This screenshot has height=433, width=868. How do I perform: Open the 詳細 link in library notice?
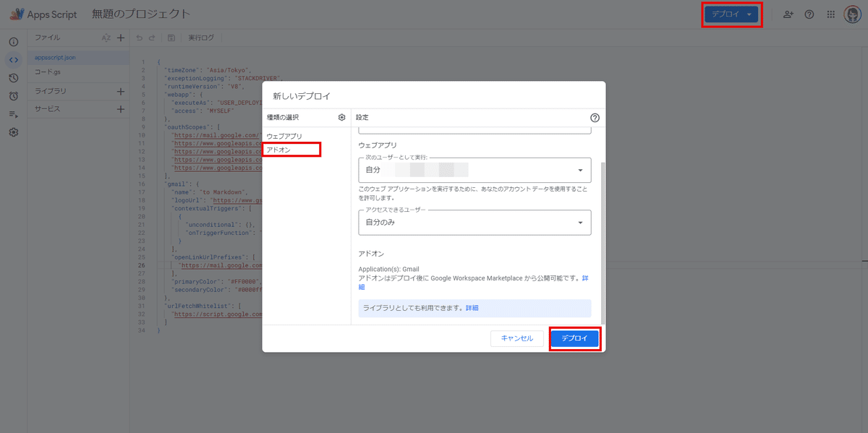[x=472, y=308]
